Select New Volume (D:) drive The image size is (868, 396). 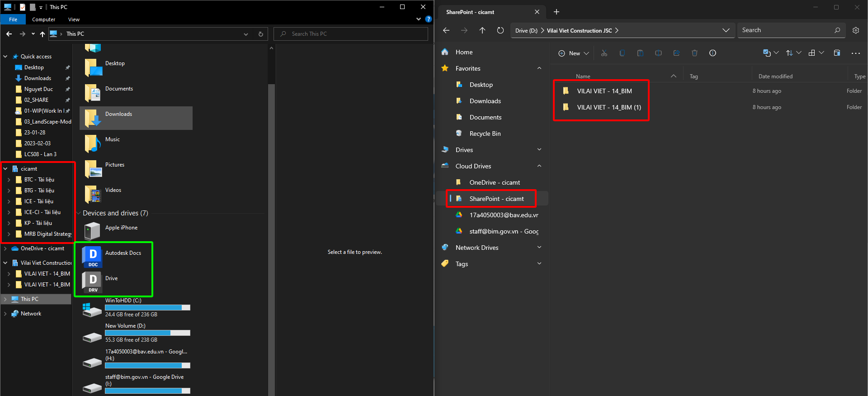[136, 333]
